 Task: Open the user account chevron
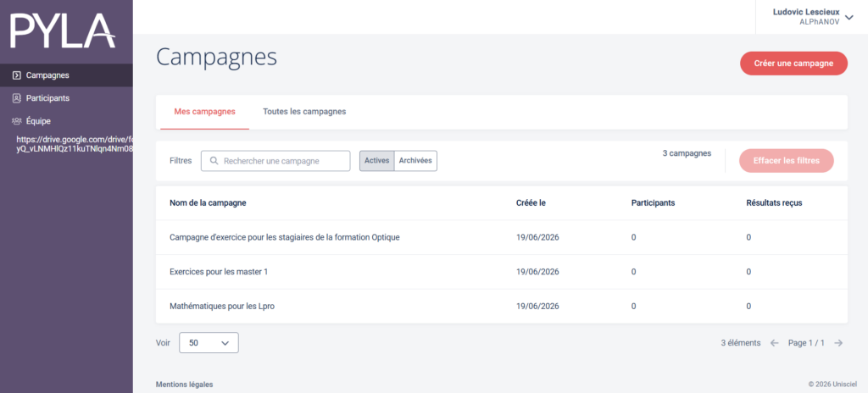(x=849, y=17)
